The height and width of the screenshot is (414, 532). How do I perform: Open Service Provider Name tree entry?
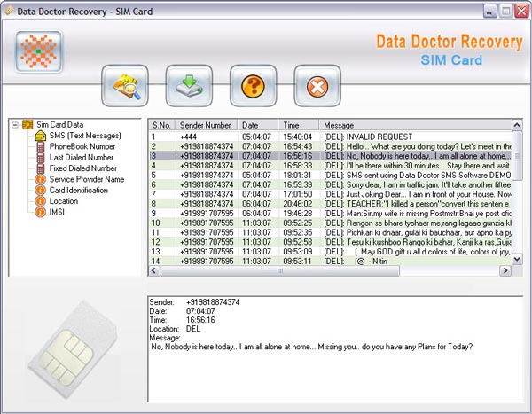(x=87, y=179)
